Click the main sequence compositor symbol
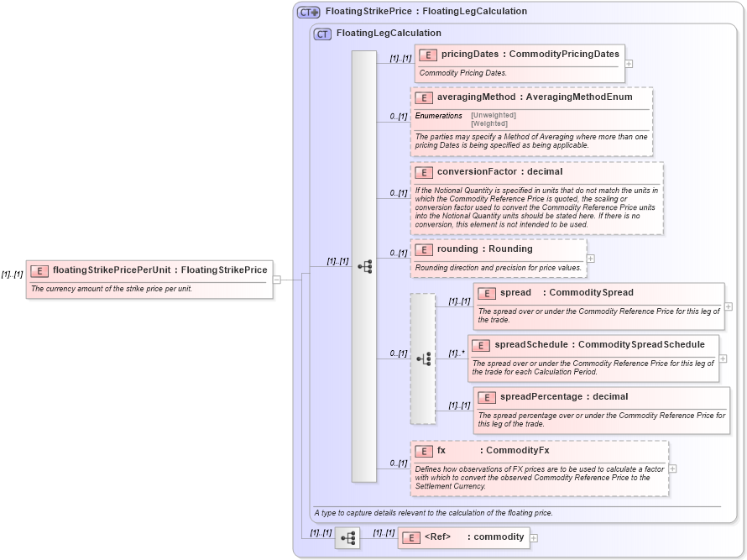This screenshot has height=560, width=747. tap(363, 266)
